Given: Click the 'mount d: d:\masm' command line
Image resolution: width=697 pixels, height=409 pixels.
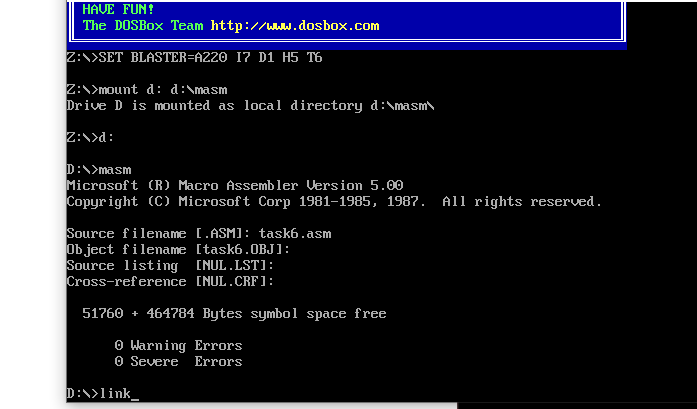Looking at the screenshot, I should pos(147,89).
